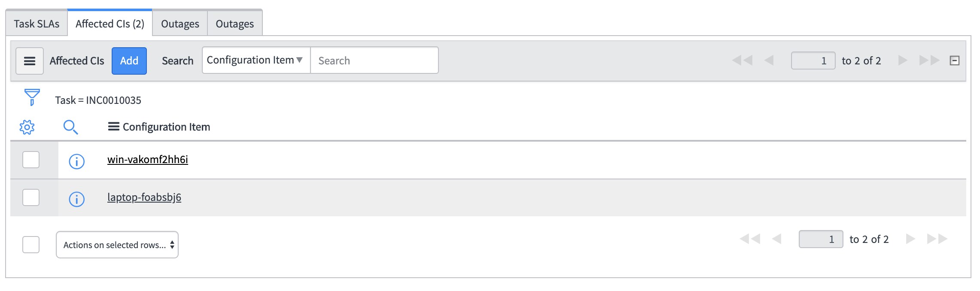980x291 pixels.
Task: Check the laptop-foabsbj6 row checkbox
Action: pos(31,197)
